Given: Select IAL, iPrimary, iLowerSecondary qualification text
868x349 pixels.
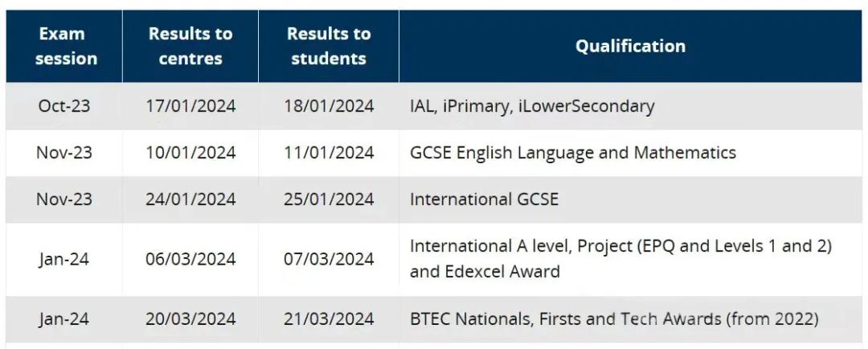Looking at the screenshot, I should (532, 106).
